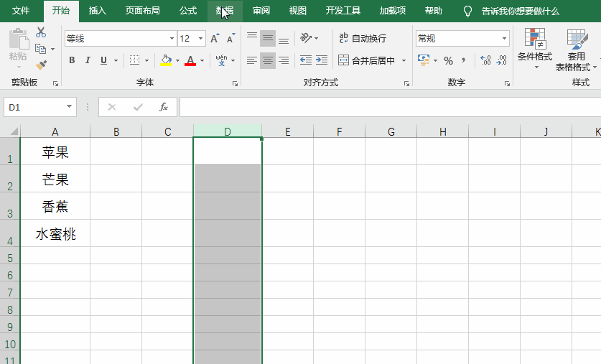Image resolution: width=601 pixels, height=364 pixels.
Task: Open the font size dropdown
Action: [200, 38]
